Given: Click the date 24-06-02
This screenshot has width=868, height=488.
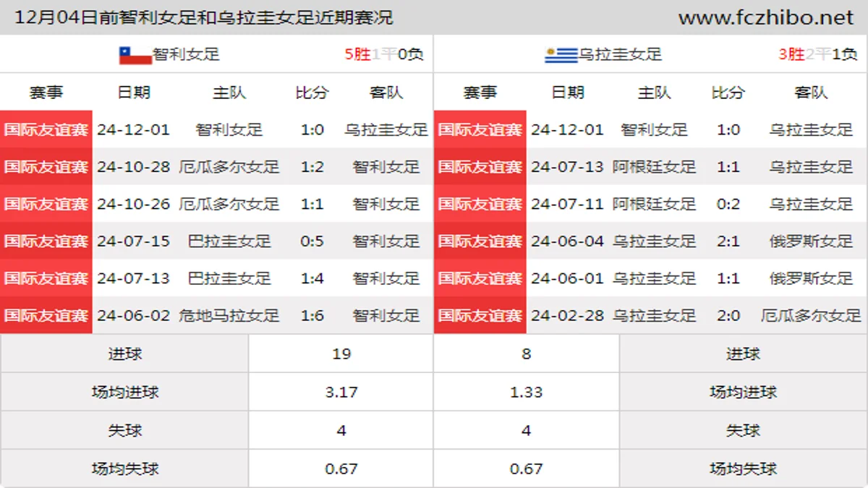Looking at the screenshot, I should coord(134,315).
